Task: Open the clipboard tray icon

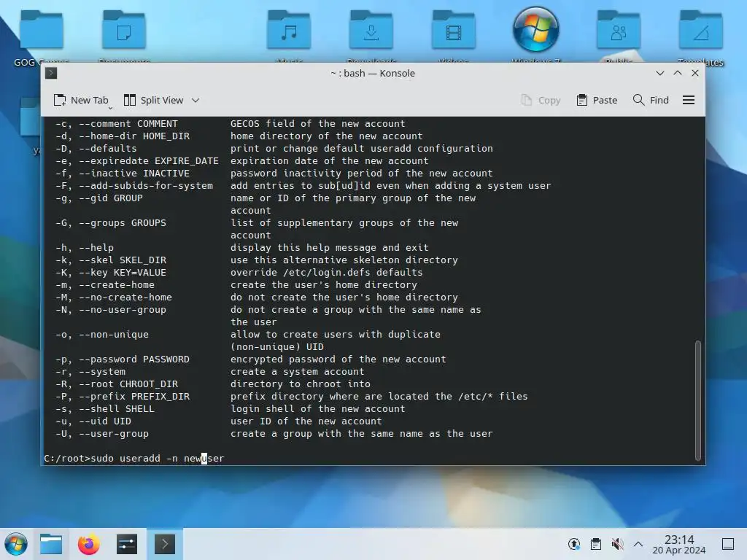Action: pyautogui.click(x=595, y=544)
